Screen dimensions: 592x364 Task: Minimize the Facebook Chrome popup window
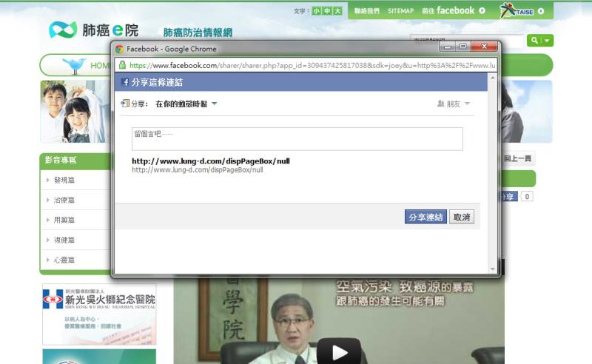448,47
